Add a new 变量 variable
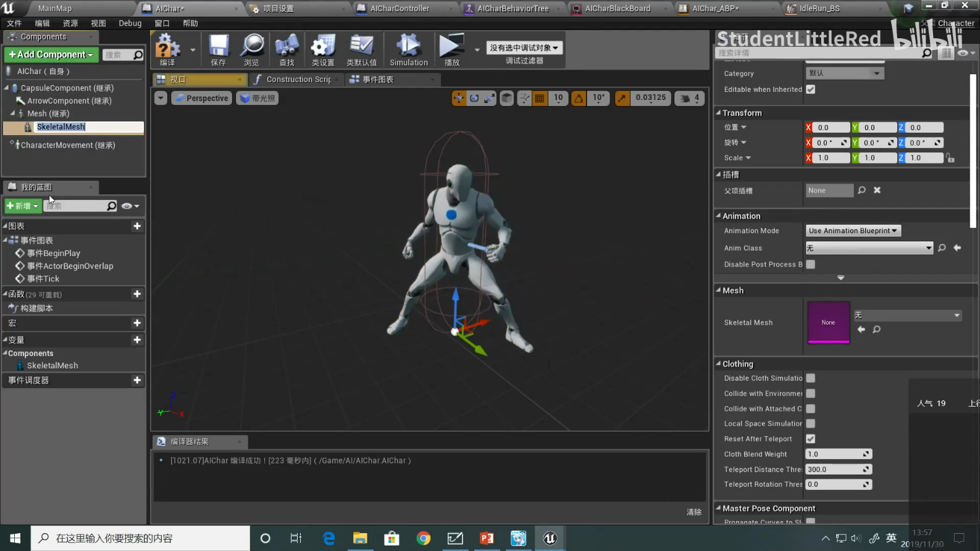 point(137,340)
